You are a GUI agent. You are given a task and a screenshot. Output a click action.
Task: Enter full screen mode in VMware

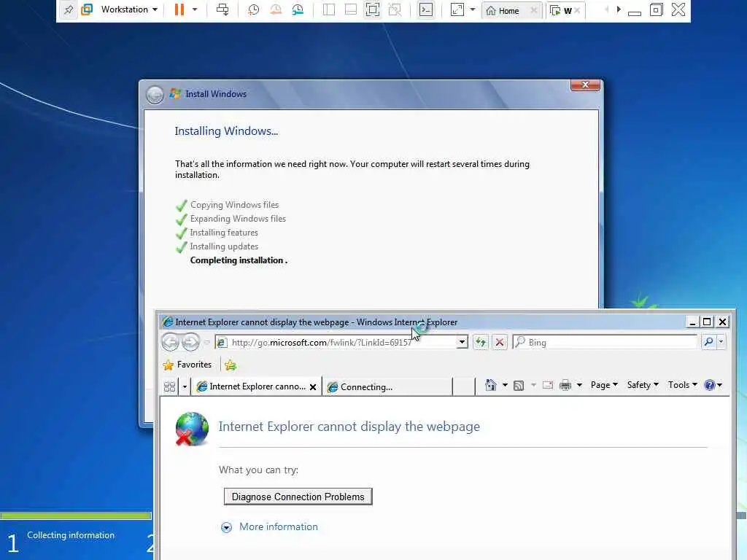373,9
